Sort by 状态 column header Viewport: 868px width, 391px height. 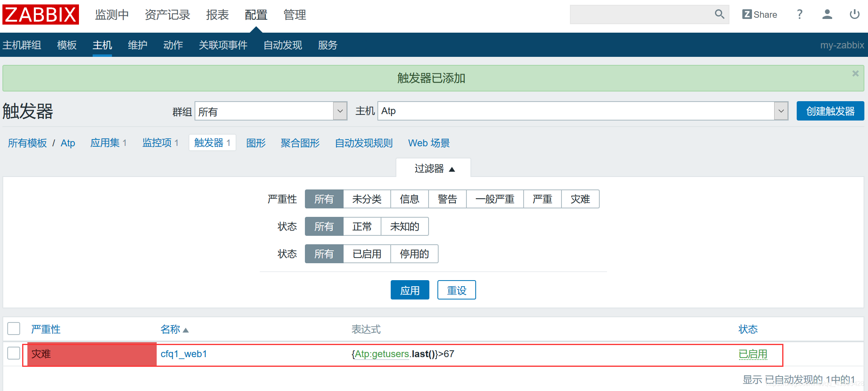click(x=748, y=329)
